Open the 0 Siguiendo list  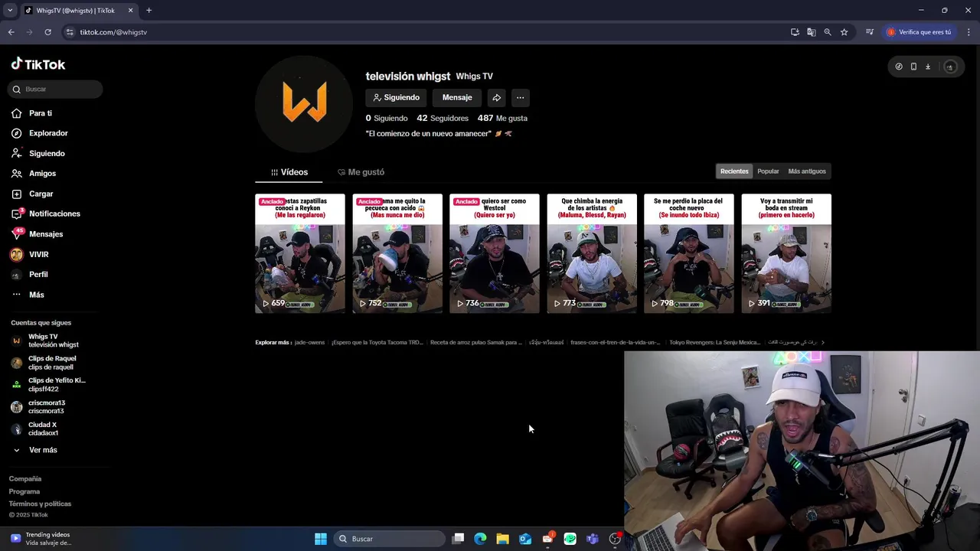point(387,119)
